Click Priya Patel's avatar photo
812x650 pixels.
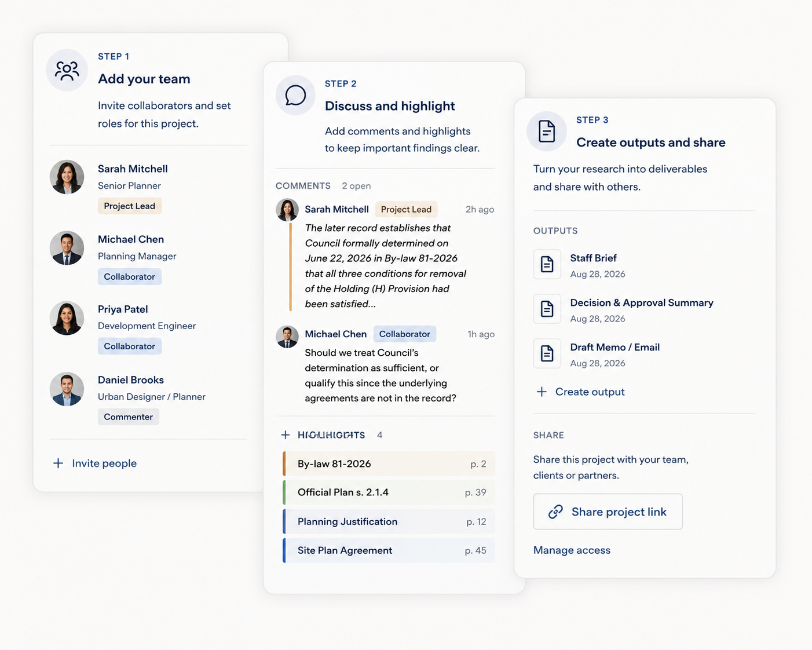[x=67, y=318]
